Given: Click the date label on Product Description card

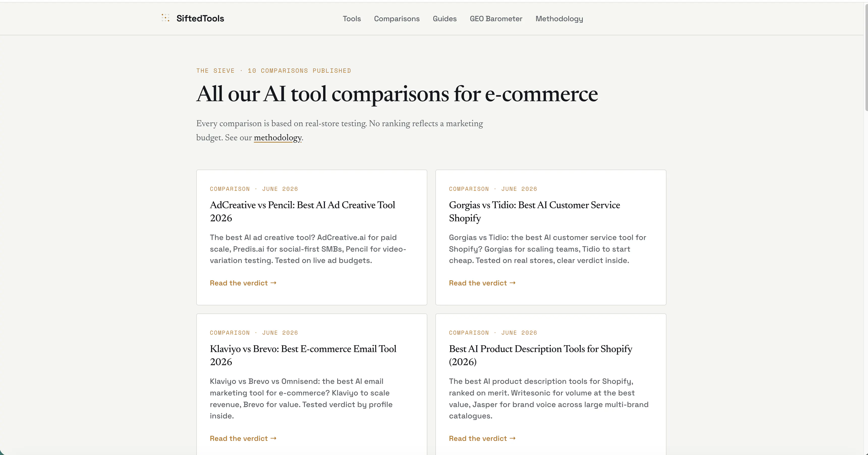Looking at the screenshot, I should tap(493, 333).
